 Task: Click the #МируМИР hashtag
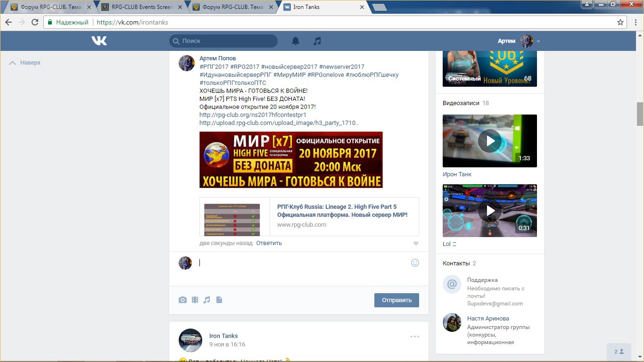coord(289,74)
